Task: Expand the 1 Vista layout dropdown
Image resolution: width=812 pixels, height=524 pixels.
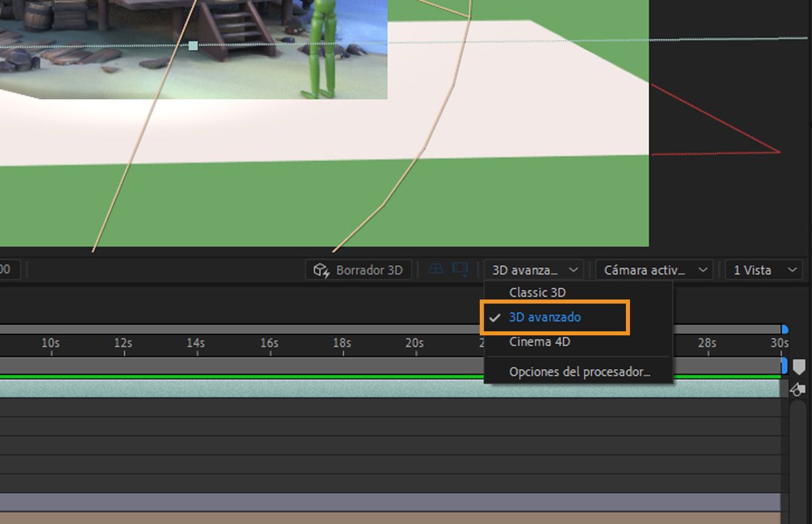Action: 763,269
